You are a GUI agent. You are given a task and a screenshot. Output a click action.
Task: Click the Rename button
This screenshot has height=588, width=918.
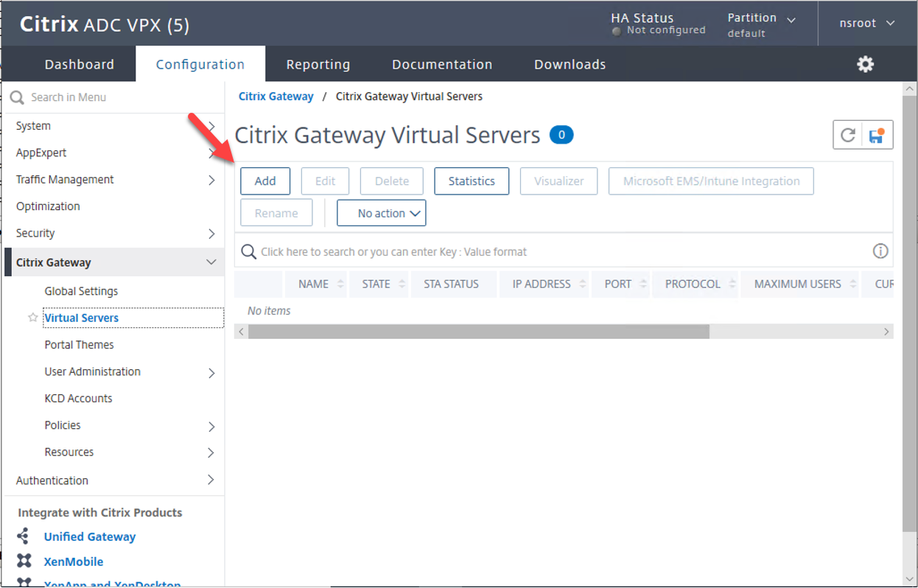point(276,213)
